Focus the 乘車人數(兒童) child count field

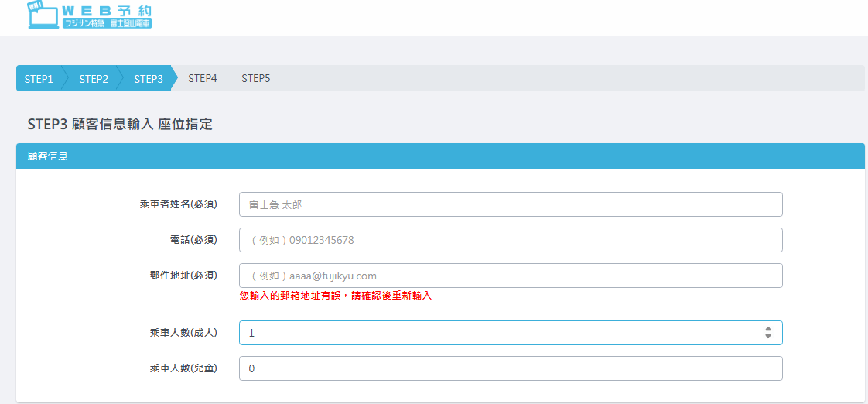pos(511,368)
